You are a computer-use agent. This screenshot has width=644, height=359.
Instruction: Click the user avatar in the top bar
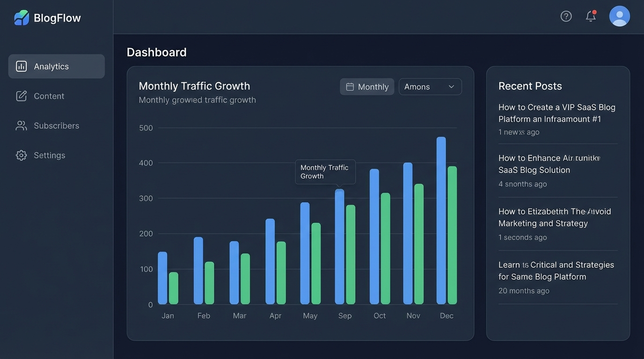pos(619,15)
